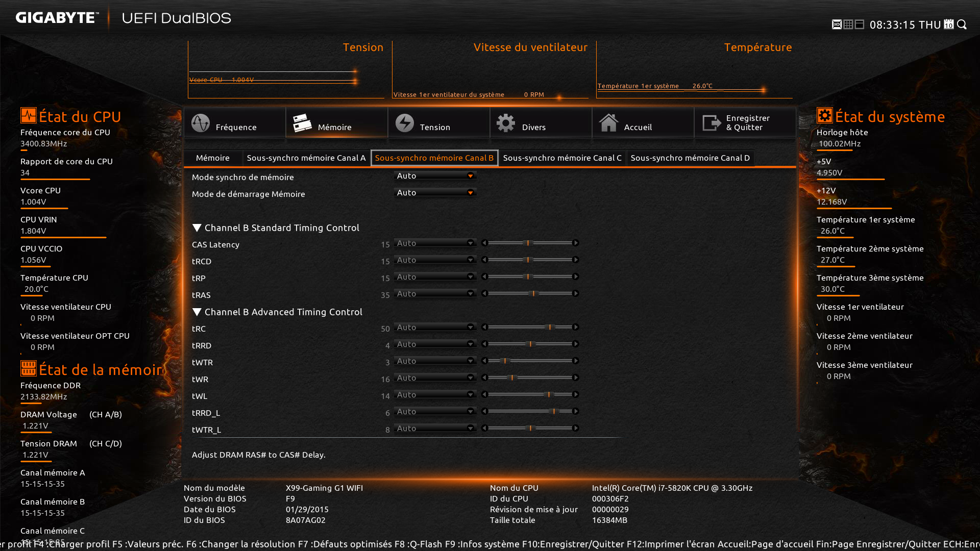Go to the Accueil main tab
This screenshot has height=551, width=980.
click(643, 122)
